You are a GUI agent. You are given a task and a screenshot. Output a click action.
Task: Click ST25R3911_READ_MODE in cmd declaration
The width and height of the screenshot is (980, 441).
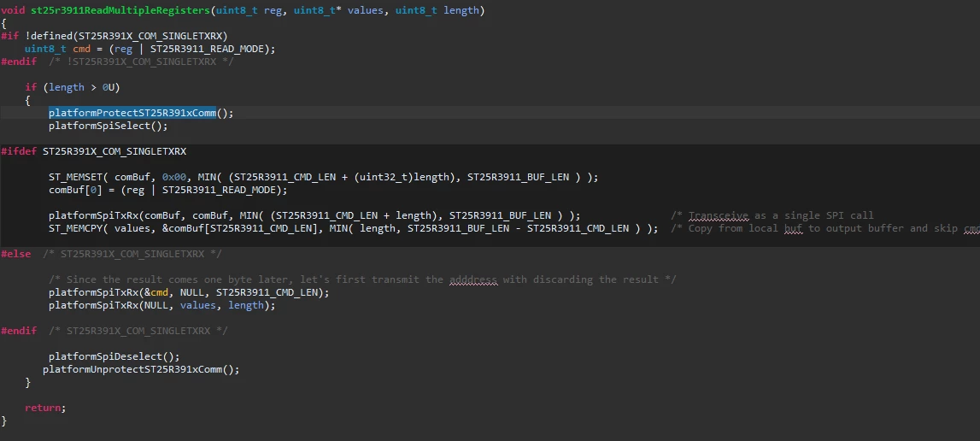point(208,49)
